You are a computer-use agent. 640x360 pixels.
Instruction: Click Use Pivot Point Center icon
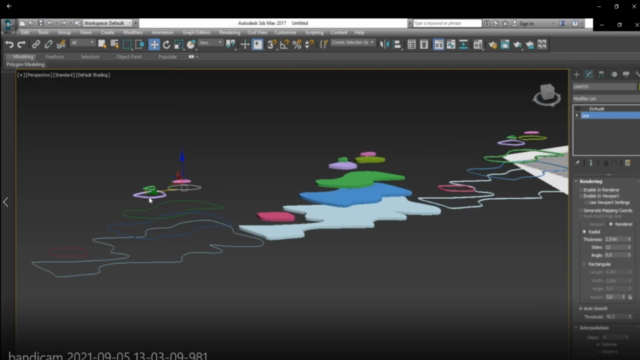[231, 44]
